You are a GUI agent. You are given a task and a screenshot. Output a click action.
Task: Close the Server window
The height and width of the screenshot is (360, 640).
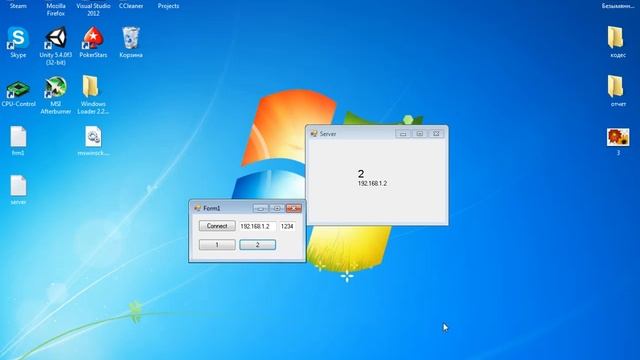point(436,134)
